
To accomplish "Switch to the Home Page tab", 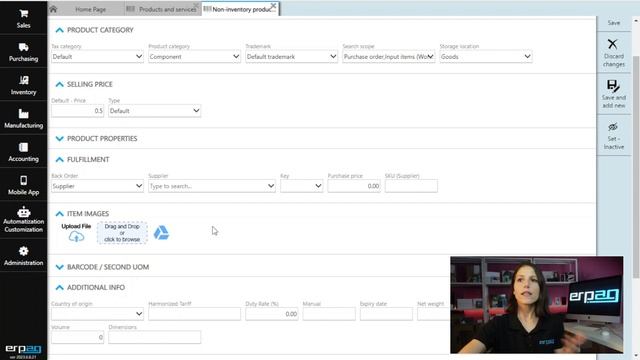I will (91, 9).
